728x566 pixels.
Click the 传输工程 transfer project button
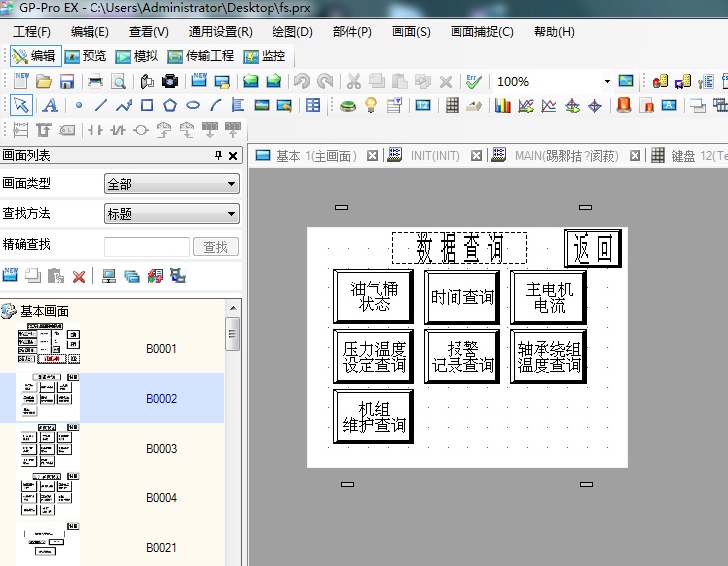click(201, 56)
